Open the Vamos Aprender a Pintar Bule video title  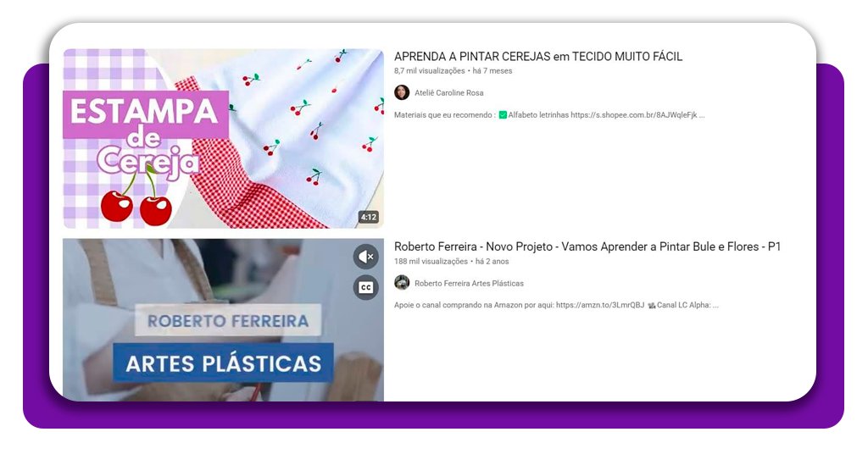point(587,246)
